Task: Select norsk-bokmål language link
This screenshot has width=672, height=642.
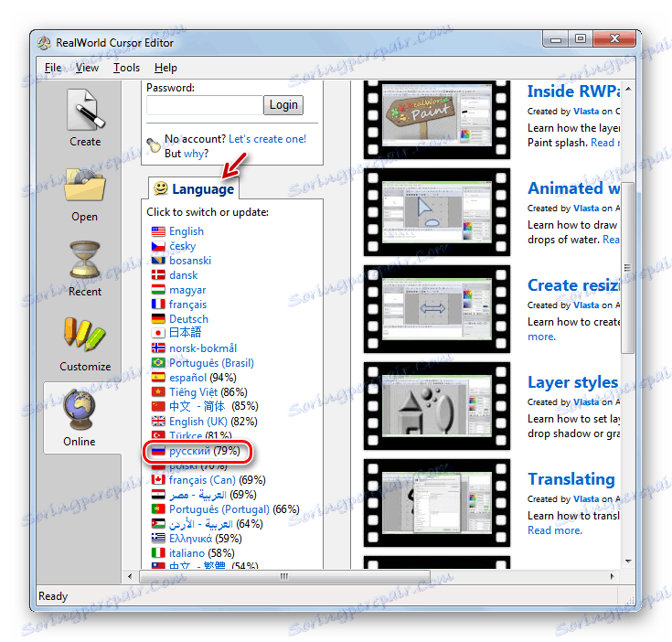Action: (x=203, y=348)
